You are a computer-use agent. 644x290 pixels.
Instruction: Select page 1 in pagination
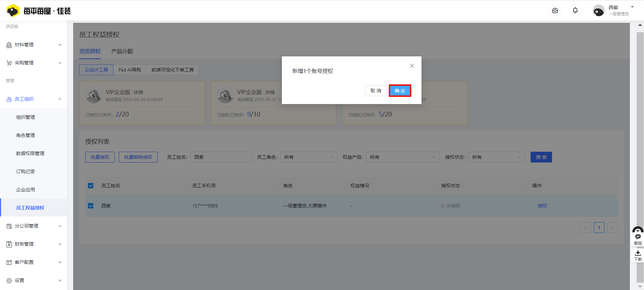599,228
